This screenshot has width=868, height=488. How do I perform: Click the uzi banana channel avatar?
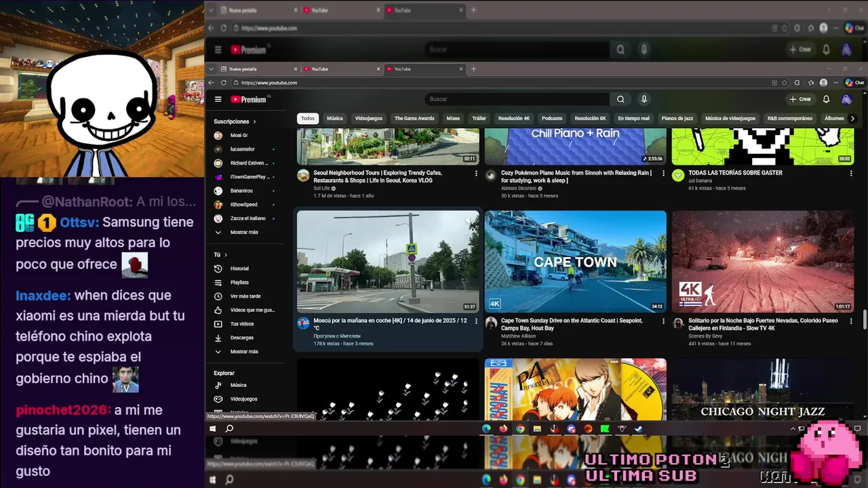(x=678, y=176)
